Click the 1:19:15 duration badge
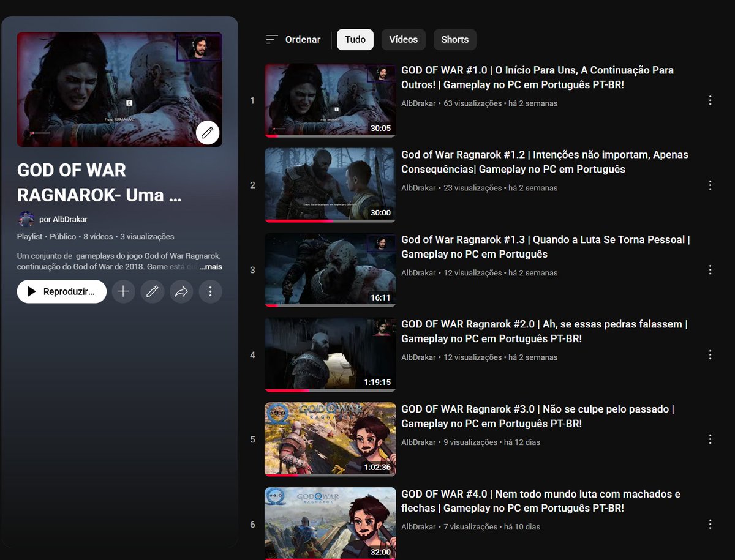The image size is (735, 560). coord(377,382)
